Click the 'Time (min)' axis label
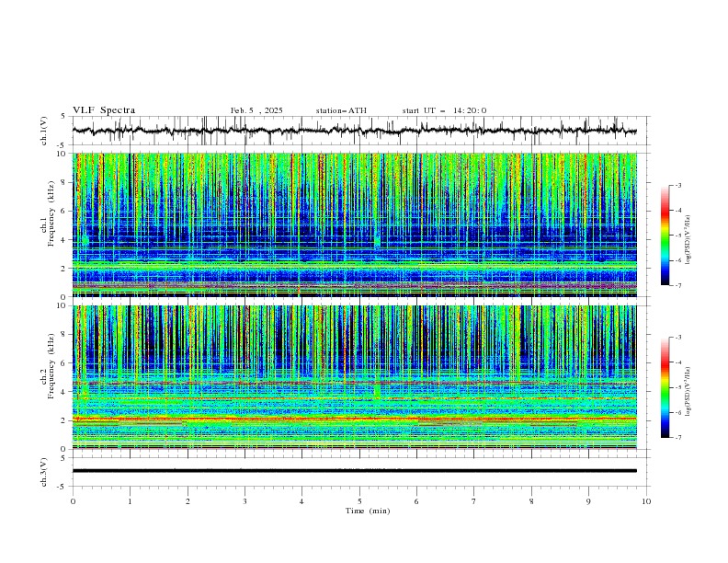This screenshot has height=563, width=728. pyautogui.click(x=368, y=511)
